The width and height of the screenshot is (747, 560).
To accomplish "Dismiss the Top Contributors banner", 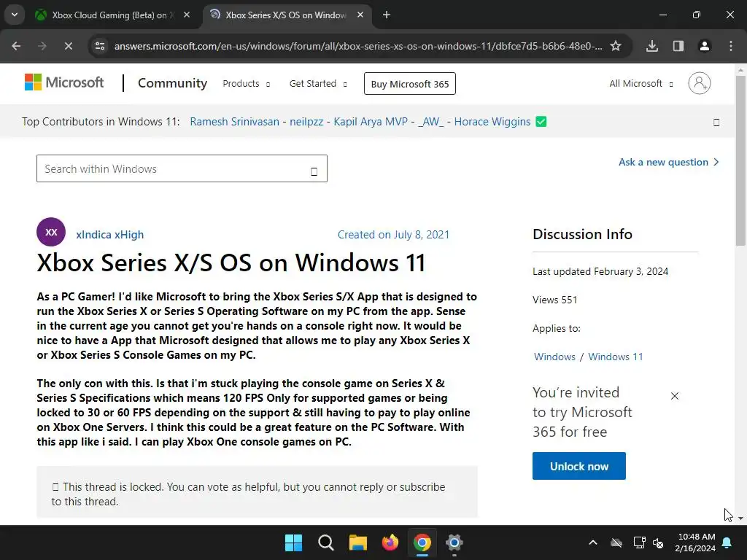I will [x=716, y=122].
